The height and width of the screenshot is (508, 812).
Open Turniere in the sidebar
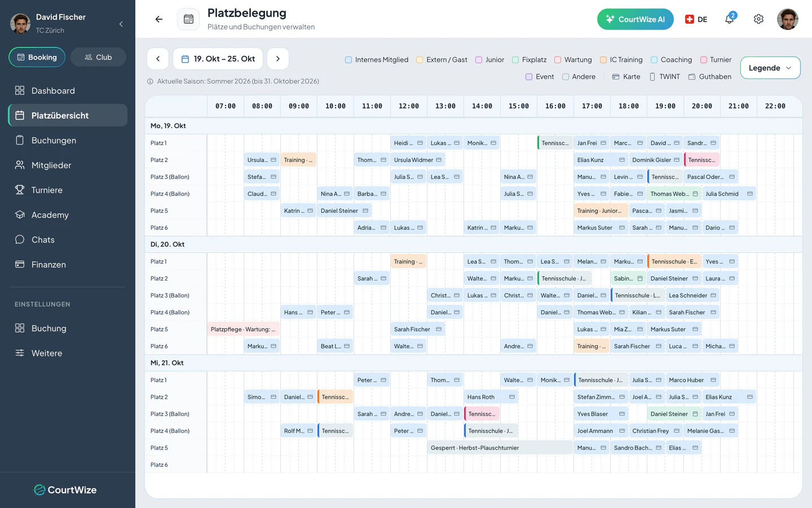click(x=68, y=190)
